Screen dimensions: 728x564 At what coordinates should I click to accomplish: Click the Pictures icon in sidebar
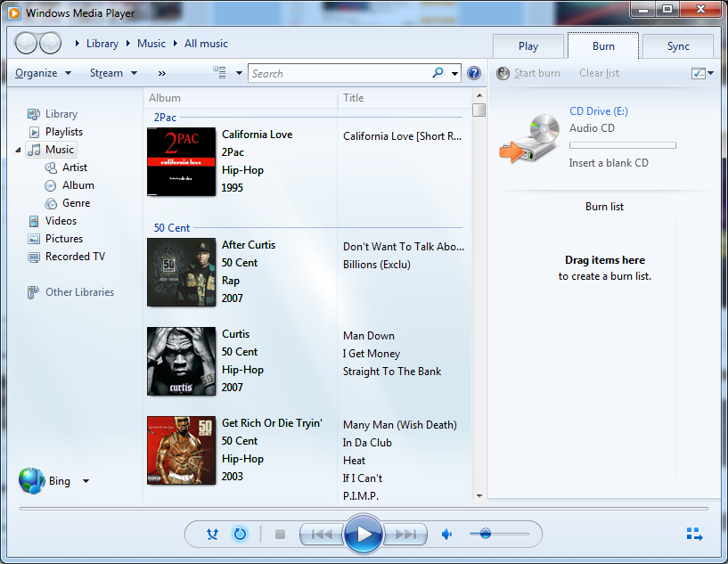tap(34, 239)
